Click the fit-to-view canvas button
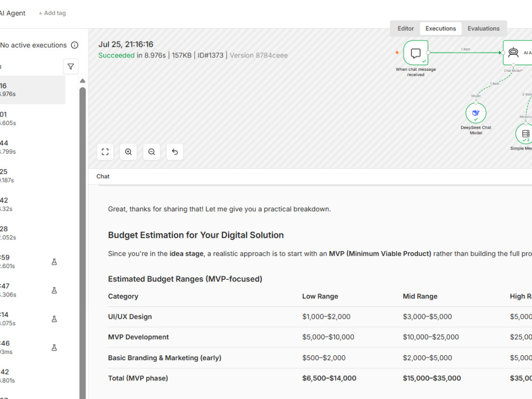532x399 pixels. (x=105, y=152)
